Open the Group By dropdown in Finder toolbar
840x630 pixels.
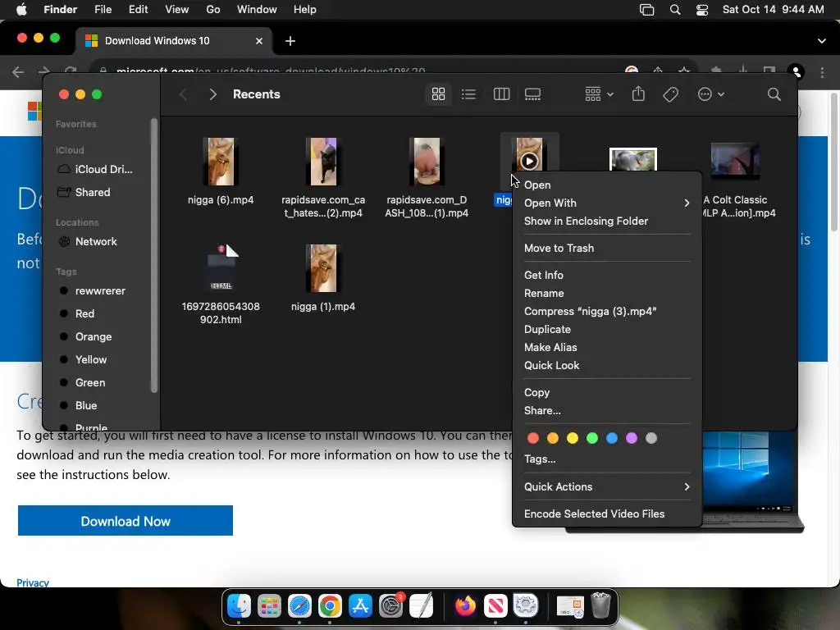tap(599, 94)
